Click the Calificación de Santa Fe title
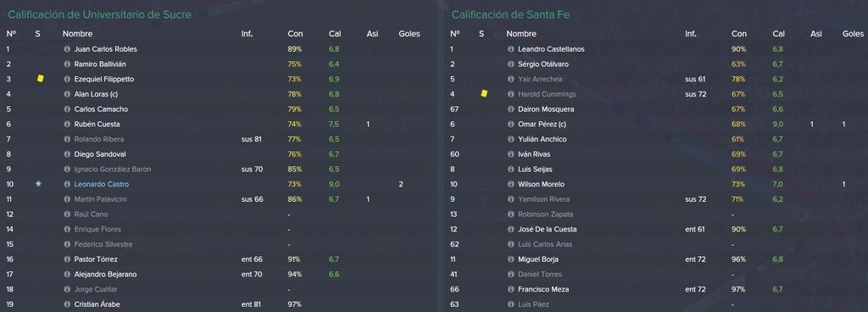The height and width of the screenshot is (312, 868). 510,15
